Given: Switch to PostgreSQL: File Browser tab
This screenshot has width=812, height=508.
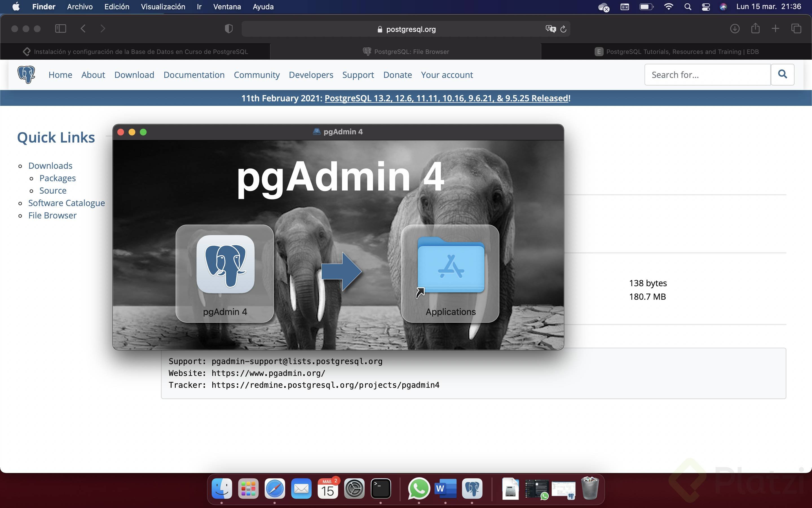Looking at the screenshot, I should click(406, 51).
